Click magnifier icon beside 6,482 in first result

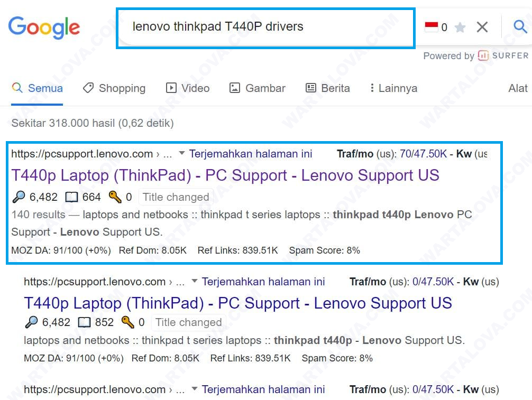[19, 197]
